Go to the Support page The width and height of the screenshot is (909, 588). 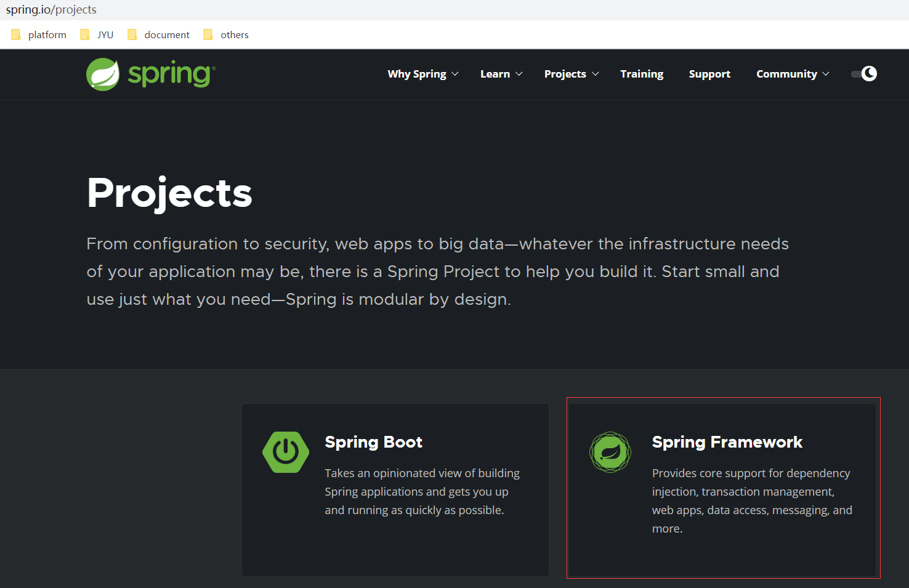tap(709, 74)
